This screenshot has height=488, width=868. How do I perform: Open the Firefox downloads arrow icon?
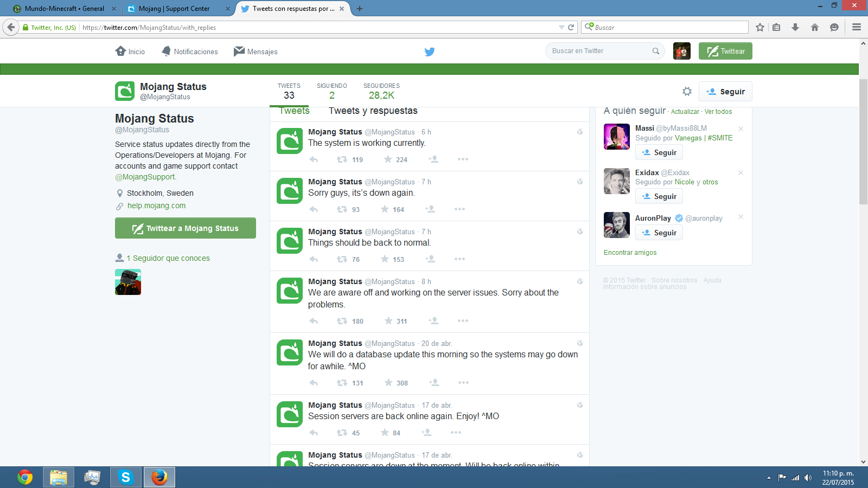(x=795, y=27)
